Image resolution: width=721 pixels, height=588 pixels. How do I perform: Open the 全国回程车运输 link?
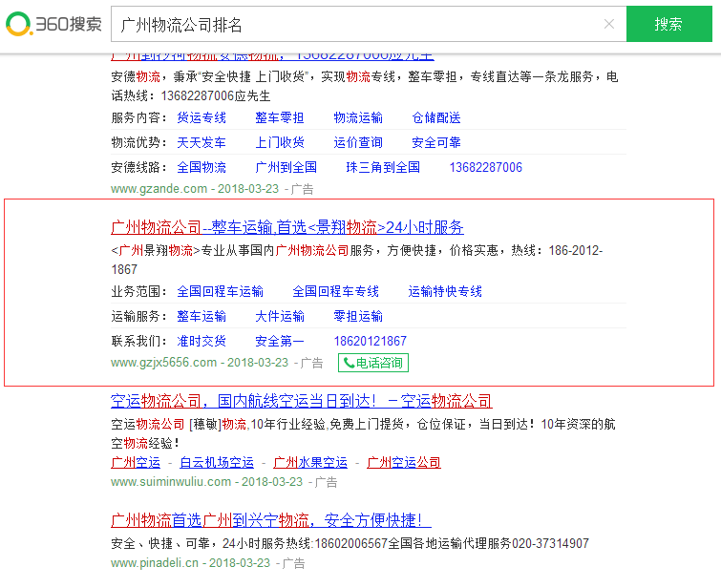point(221,292)
